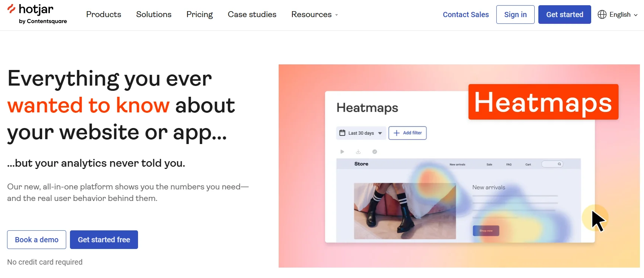
Task: Click the Shop now button in the mockup
Action: point(486,231)
